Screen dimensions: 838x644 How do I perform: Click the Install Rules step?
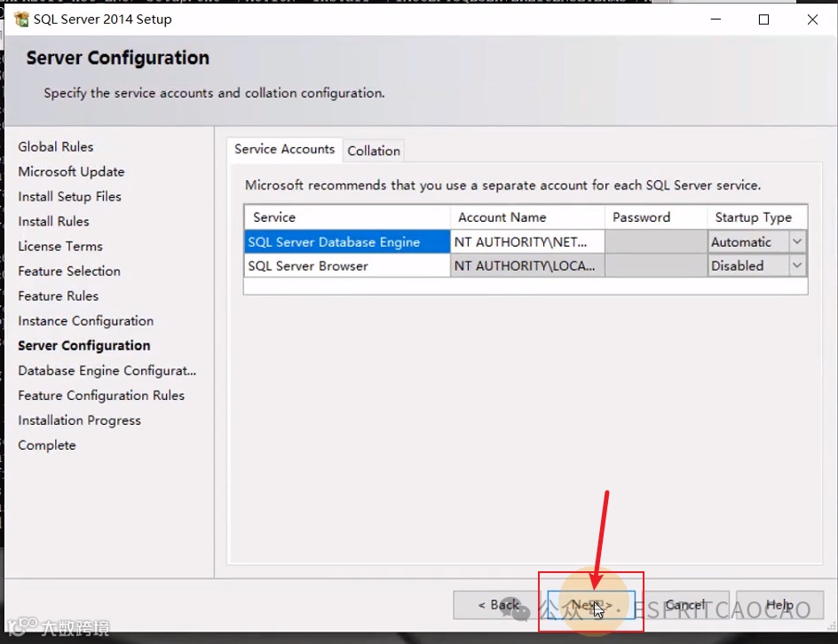(x=53, y=221)
